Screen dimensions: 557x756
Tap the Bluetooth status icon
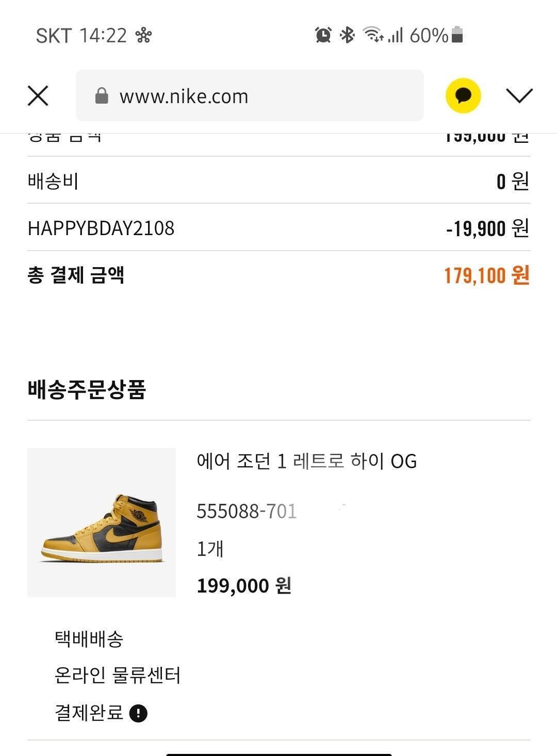click(347, 35)
